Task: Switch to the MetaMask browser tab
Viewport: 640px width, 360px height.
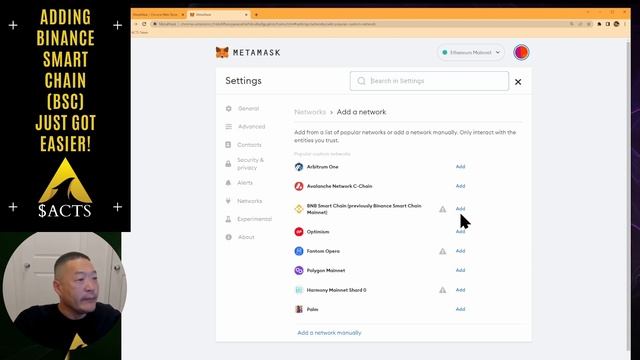Action: coord(219,14)
